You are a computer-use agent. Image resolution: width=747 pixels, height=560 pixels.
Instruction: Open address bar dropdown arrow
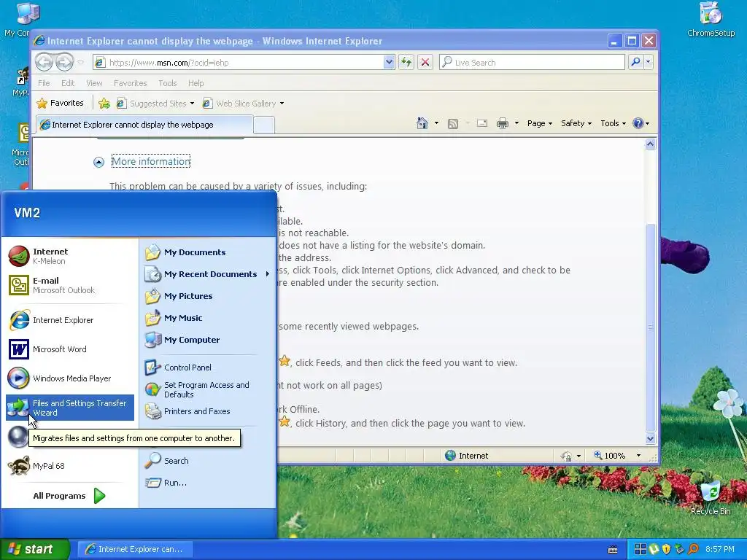tap(389, 62)
